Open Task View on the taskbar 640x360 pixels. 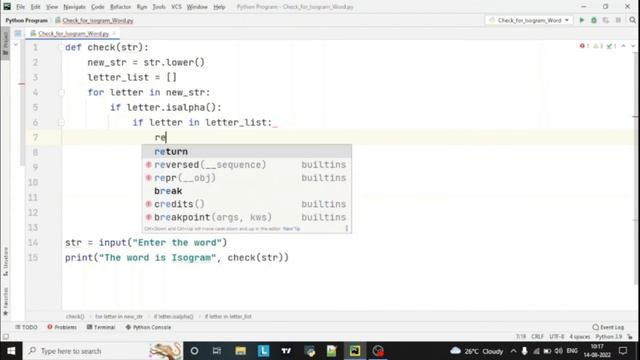tap(217, 351)
